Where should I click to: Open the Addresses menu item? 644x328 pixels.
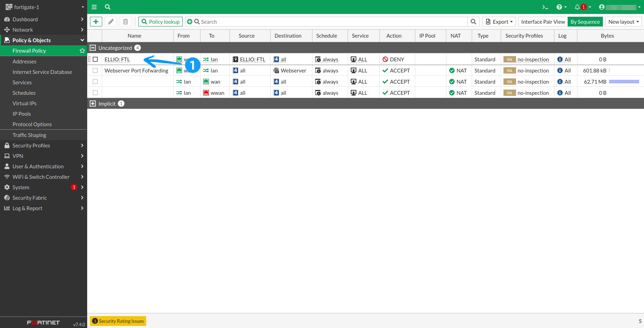click(24, 61)
